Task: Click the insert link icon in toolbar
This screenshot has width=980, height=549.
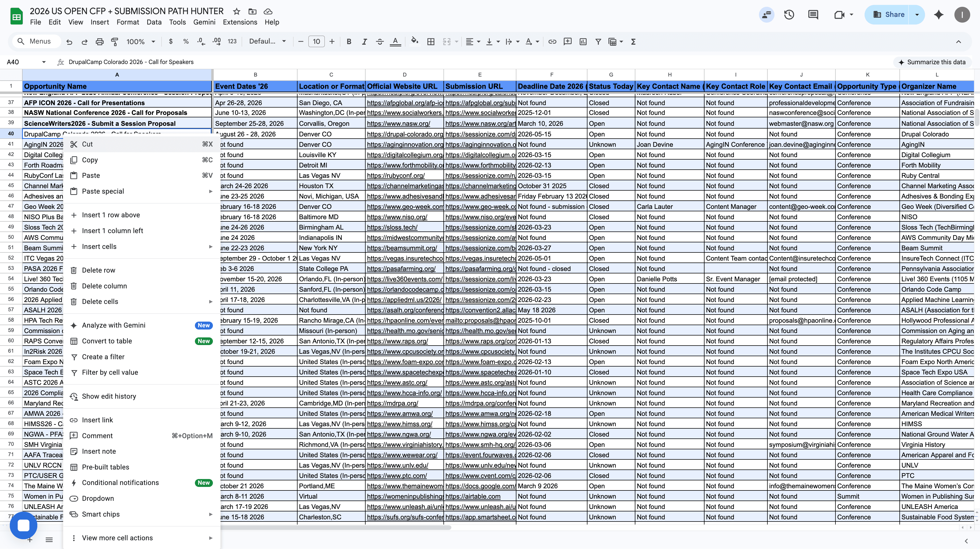Action: point(552,41)
